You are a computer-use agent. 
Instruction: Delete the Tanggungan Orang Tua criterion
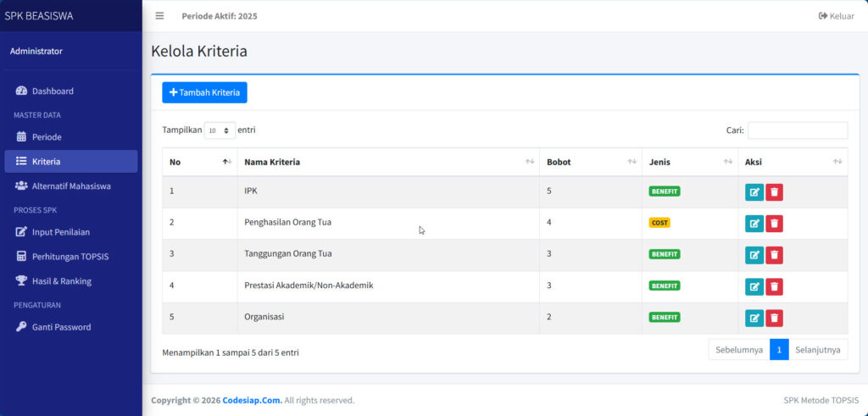(x=774, y=255)
